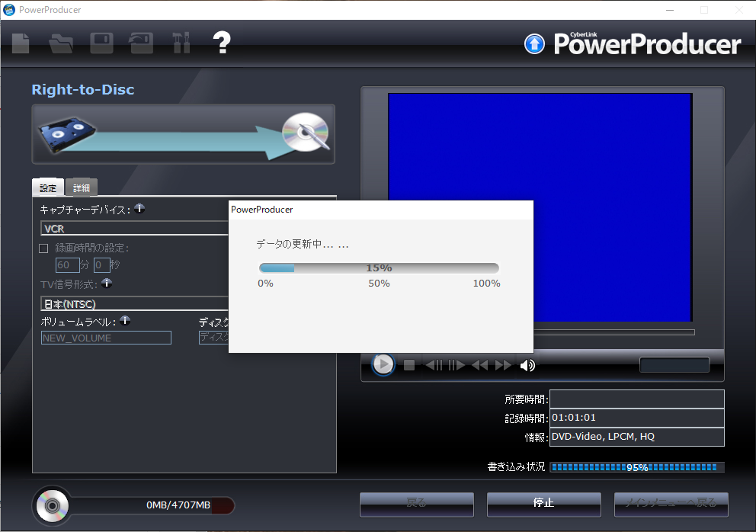This screenshot has height=532, width=756.
Task: Click the play button under preview
Action: 383,364
